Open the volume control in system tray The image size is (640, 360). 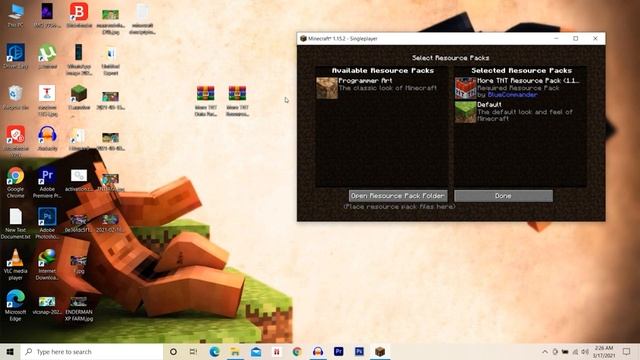point(585,351)
